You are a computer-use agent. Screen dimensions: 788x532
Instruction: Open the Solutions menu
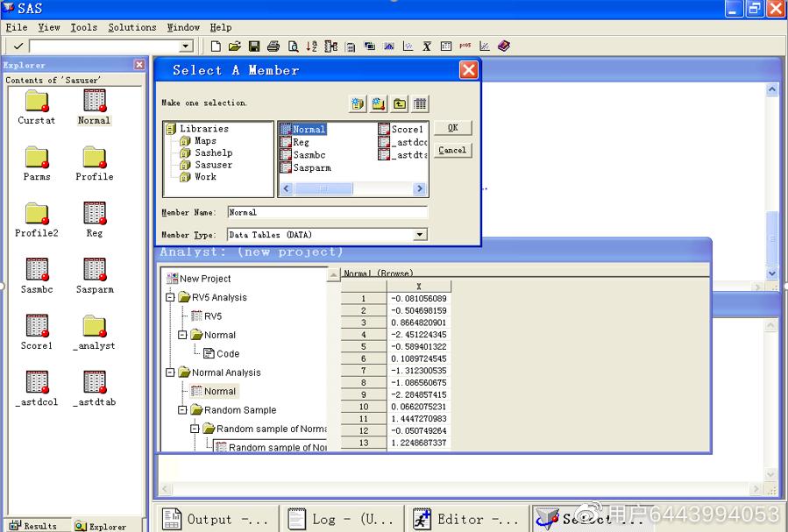[131, 27]
